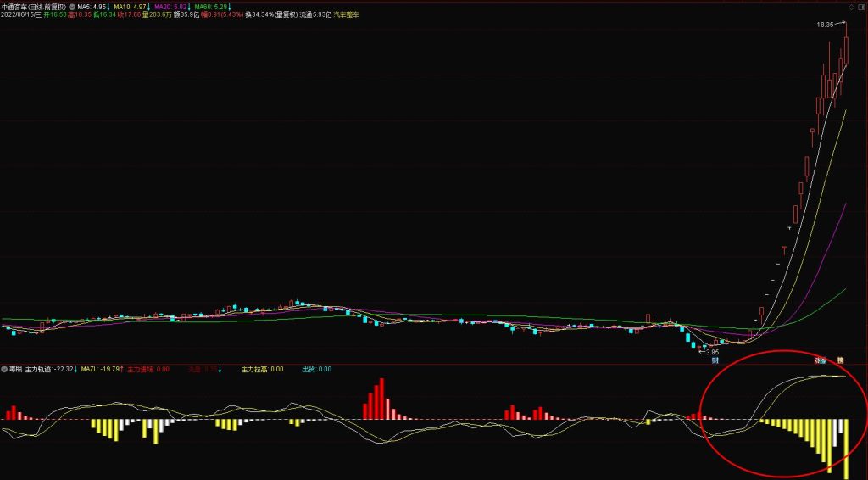
Task: Open the 汽车整车 sector link
Action: (x=347, y=15)
